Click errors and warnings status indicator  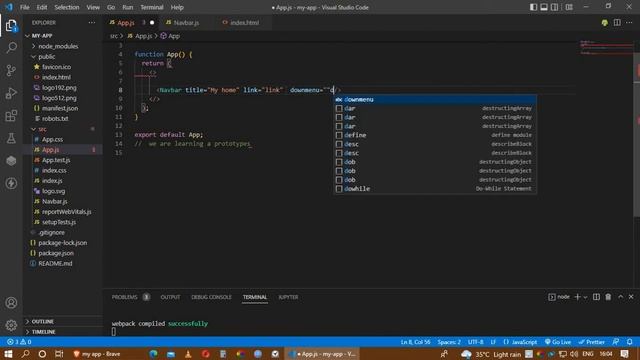coord(19,342)
